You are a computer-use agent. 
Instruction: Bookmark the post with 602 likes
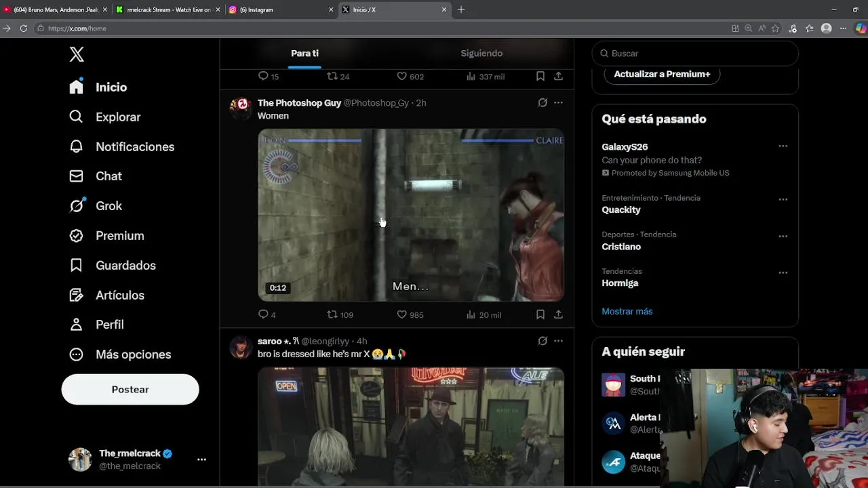coord(540,77)
